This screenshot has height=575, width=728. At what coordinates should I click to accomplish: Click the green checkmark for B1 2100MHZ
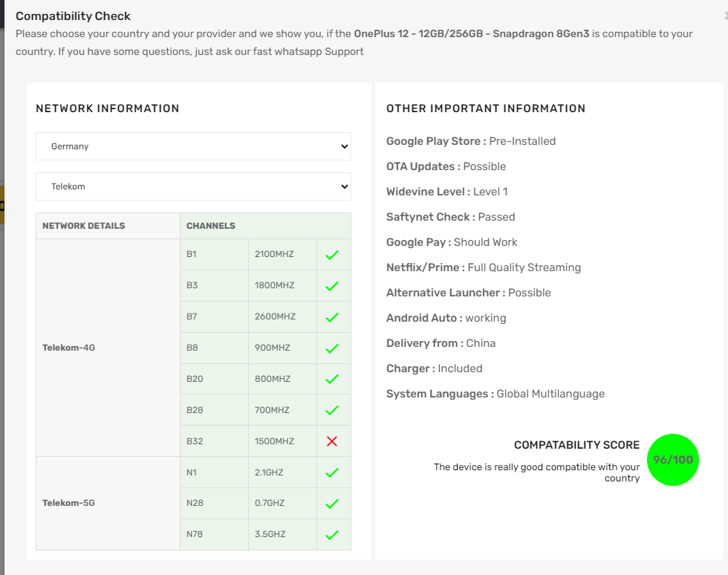(x=332, y=255)
